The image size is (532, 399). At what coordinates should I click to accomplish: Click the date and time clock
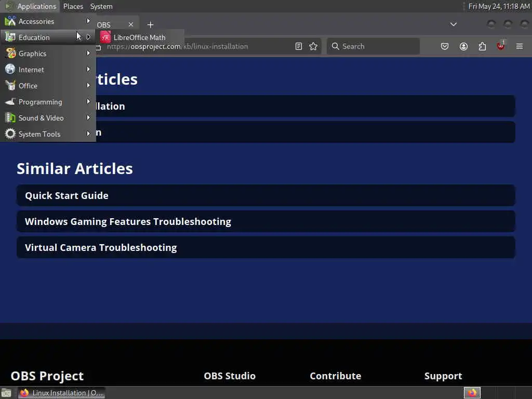pyautogui.click(x=499, y=6)
